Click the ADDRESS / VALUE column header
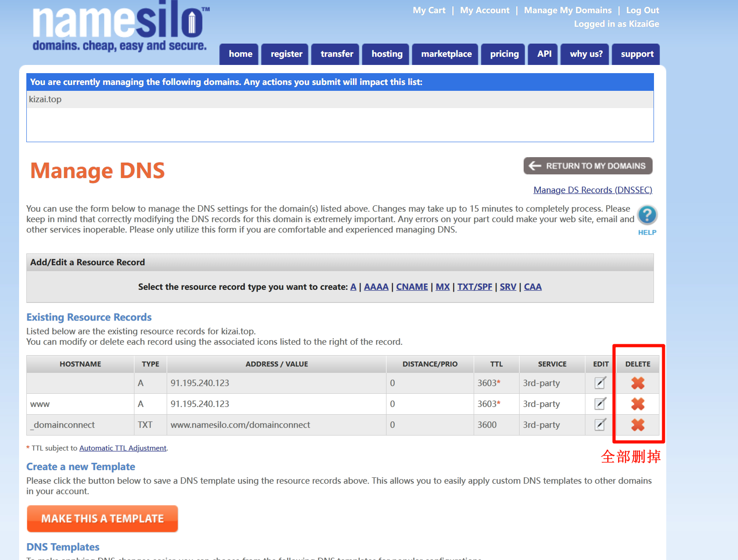Screen dimensions: 738x560 [x=277, y=364]
